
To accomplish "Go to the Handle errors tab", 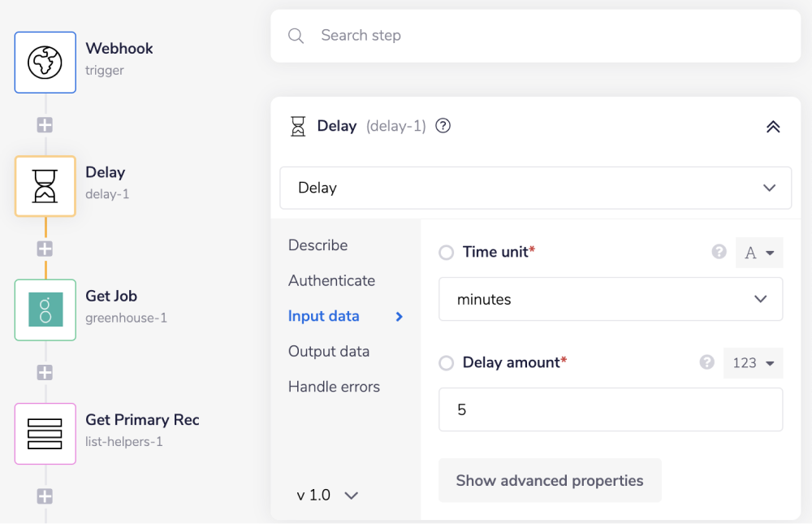I will click(334, 387).
